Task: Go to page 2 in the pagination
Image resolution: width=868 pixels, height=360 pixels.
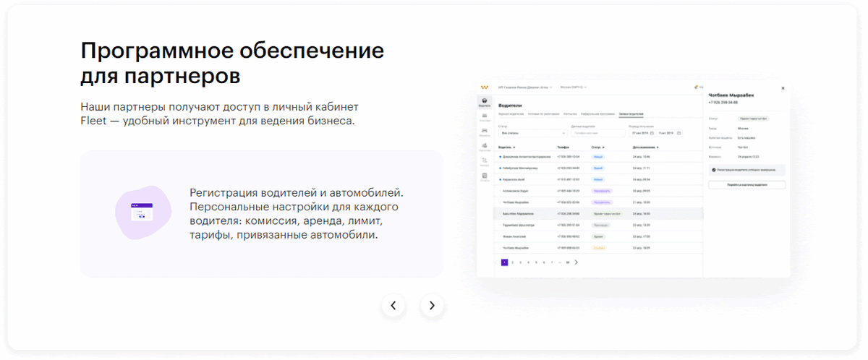Action: [x=512, y=262]
